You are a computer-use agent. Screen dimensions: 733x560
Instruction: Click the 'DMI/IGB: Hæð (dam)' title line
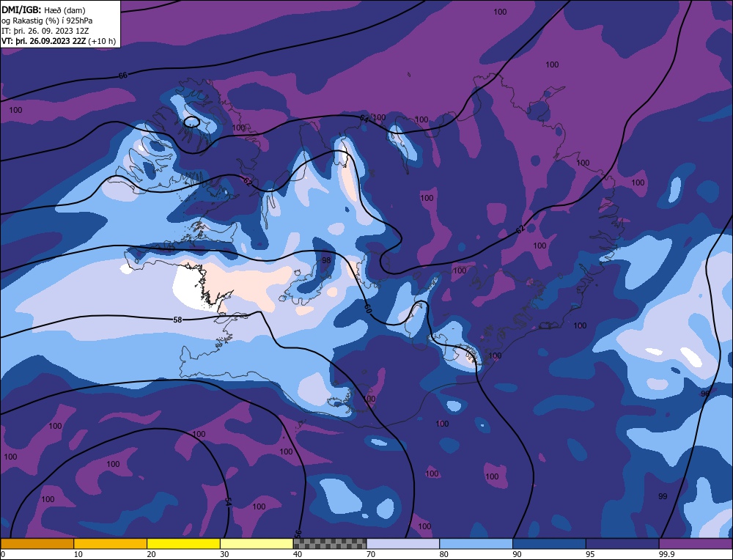[x=43, y=10]
